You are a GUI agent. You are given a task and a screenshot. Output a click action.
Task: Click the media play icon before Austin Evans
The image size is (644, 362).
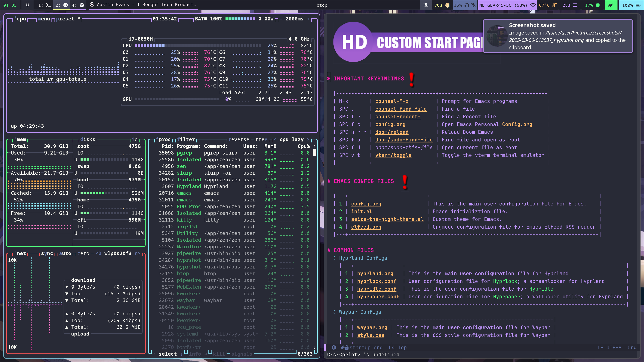pos(92,5)
